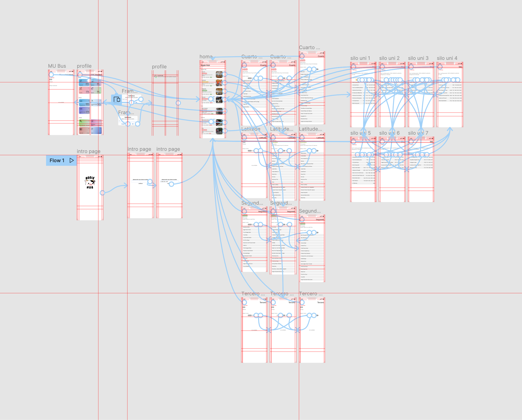Image resolution: width=522 pixels, height=420 pixels.
Task: Click the intro page label next to Flow 1
Action: (x=88, y=151)
